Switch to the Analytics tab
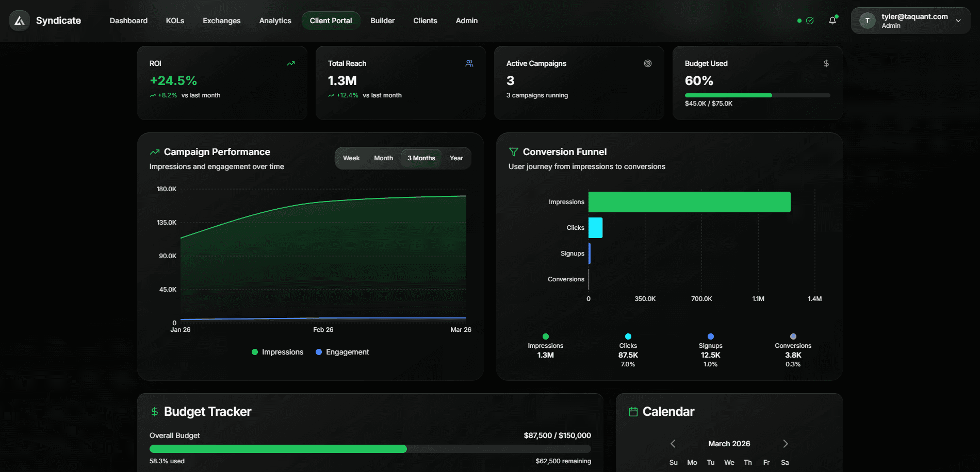The image size is (980, 472). tap(275, 21)
